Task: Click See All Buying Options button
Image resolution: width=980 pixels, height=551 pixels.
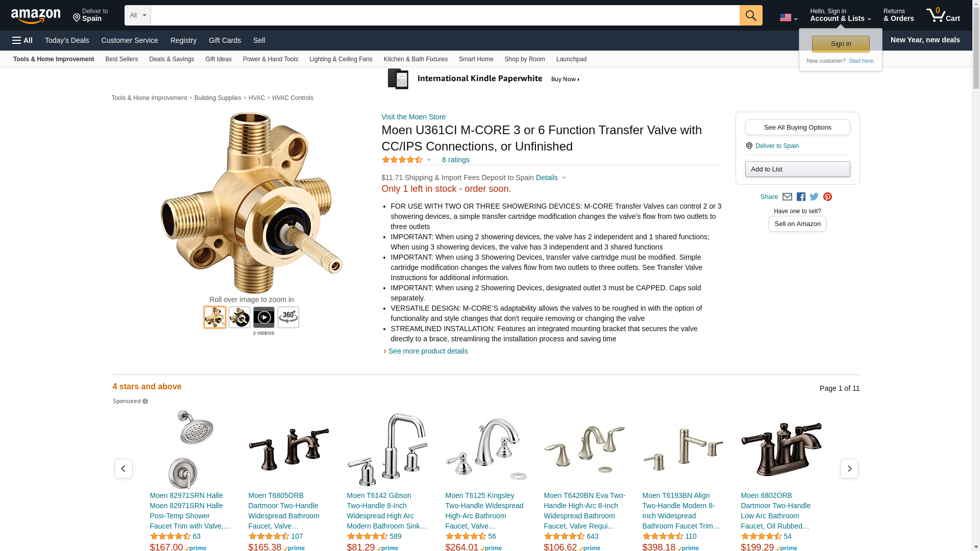Action: pos(797,128)
